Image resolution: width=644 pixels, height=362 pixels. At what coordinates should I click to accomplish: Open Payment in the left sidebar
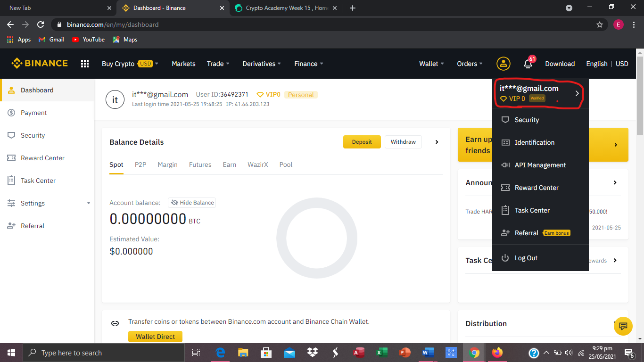(47, 113)
